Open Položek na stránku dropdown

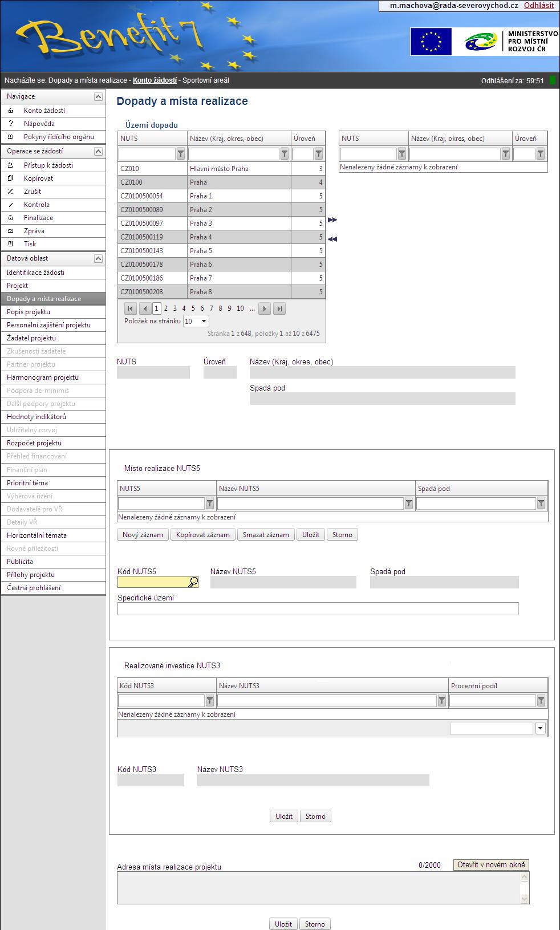[x=205, y=322]
